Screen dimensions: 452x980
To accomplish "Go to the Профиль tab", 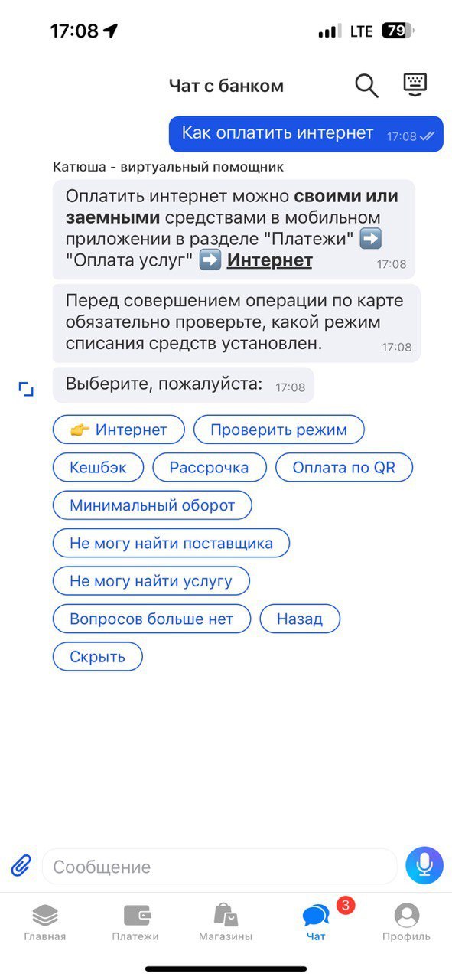I will pos(407,923).
